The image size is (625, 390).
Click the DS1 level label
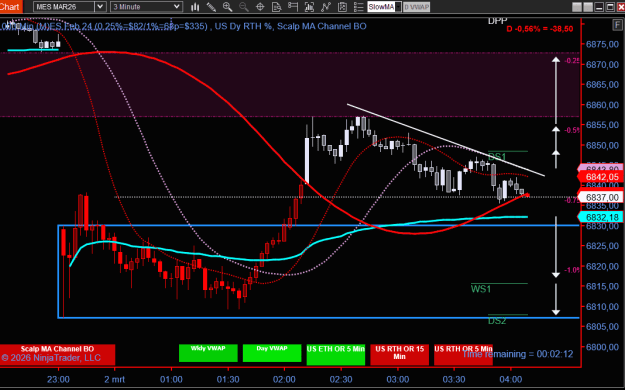497,156
